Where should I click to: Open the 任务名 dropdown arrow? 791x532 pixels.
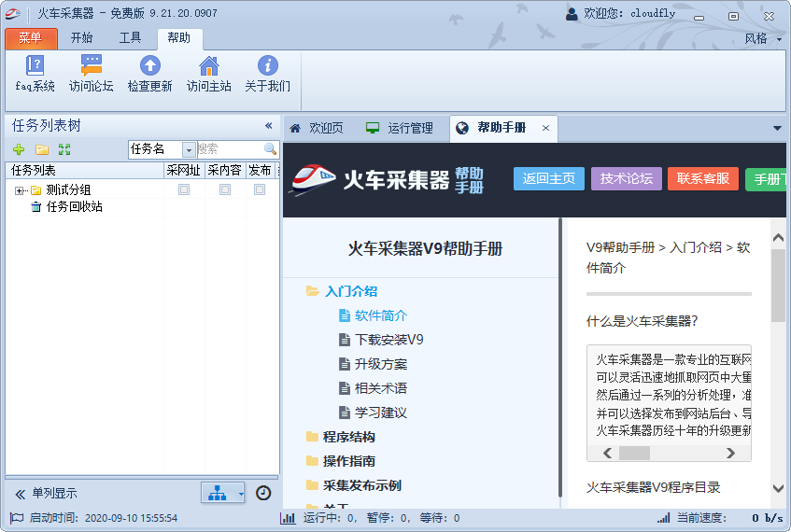tap(189, 149)
